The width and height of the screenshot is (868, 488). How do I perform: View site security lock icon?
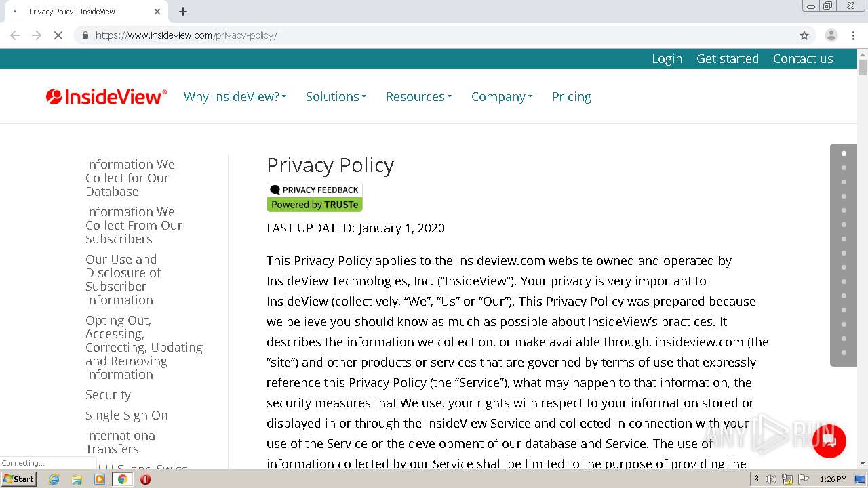coord(85,35)
